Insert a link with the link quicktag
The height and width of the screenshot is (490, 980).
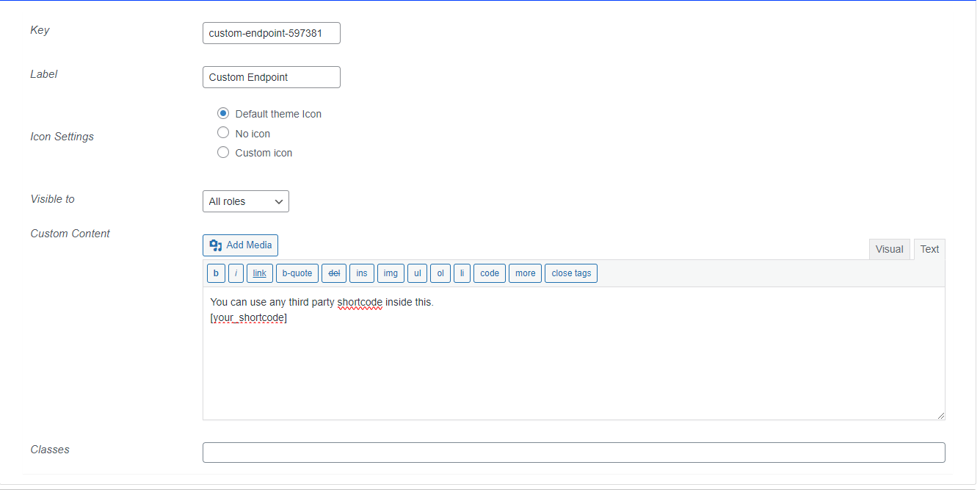point(260,273)
